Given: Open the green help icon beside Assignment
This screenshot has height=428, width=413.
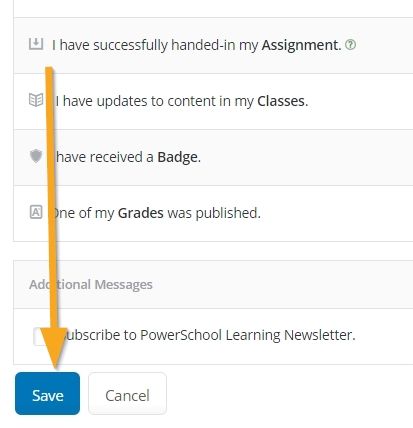Looking at the screenshot, I should tap(350, 44).
